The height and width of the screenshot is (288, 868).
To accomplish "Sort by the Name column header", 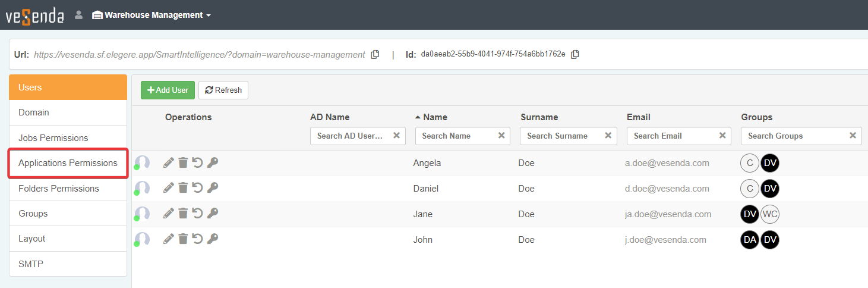I will [435, 117].
